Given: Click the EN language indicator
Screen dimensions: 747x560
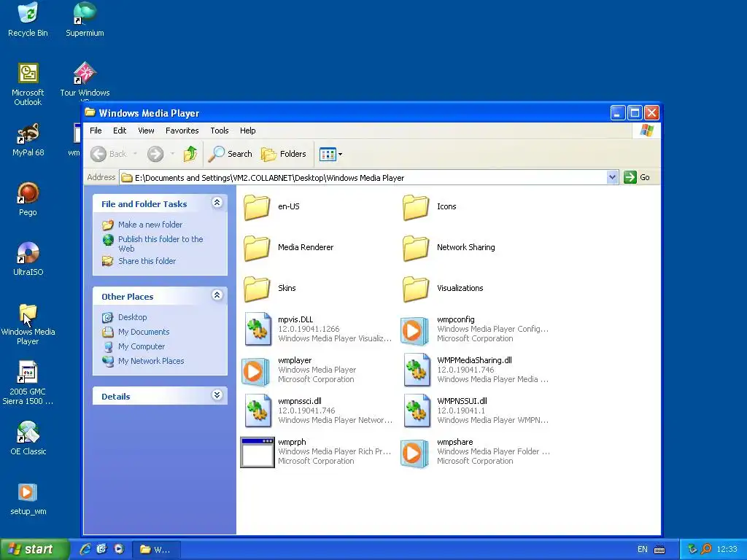Looking at the screenshot, I should pos(643,550).
